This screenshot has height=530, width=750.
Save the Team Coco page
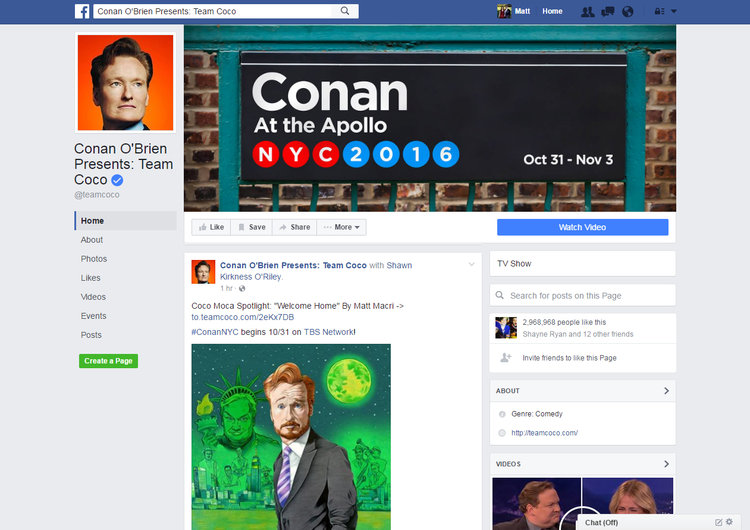pyautogui.click(x=252, y=227)
